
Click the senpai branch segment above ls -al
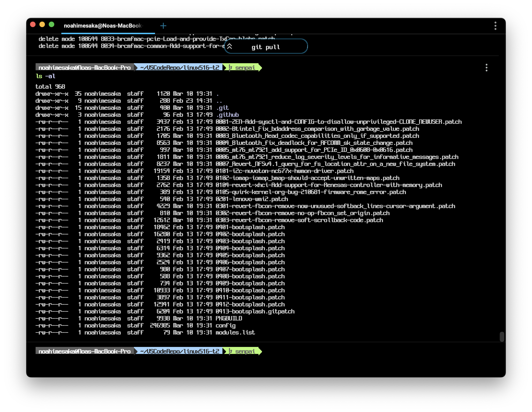coord(242,67)
